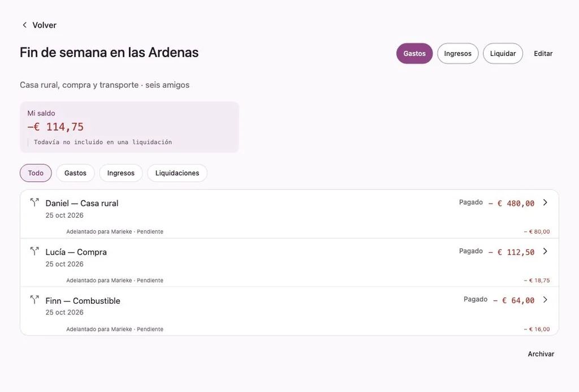Screen dimensions: 579x392
Task: Click the amount − € 112,50
Action: tap(511, 252)
